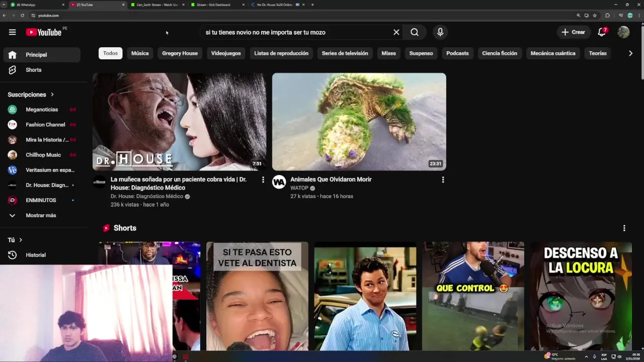The height and width of the screenshot is (362, 644).
Task: Open Shorts in the sidebar
Action: [x=42, y=70]
